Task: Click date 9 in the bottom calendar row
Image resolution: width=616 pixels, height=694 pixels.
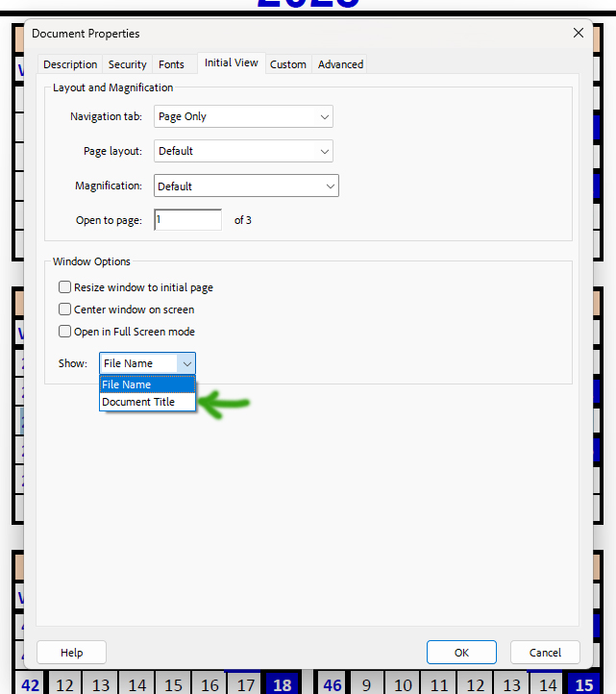Action: [366, 684]
